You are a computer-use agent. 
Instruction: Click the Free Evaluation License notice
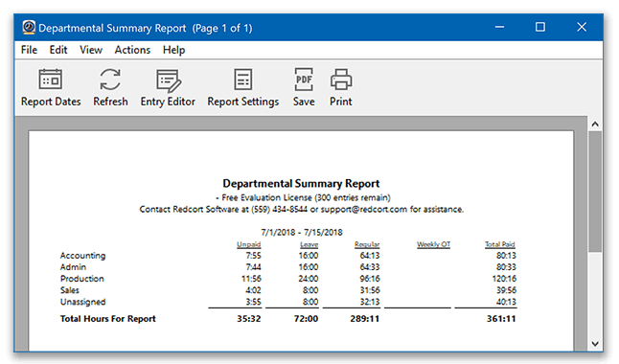click(303, 197)
